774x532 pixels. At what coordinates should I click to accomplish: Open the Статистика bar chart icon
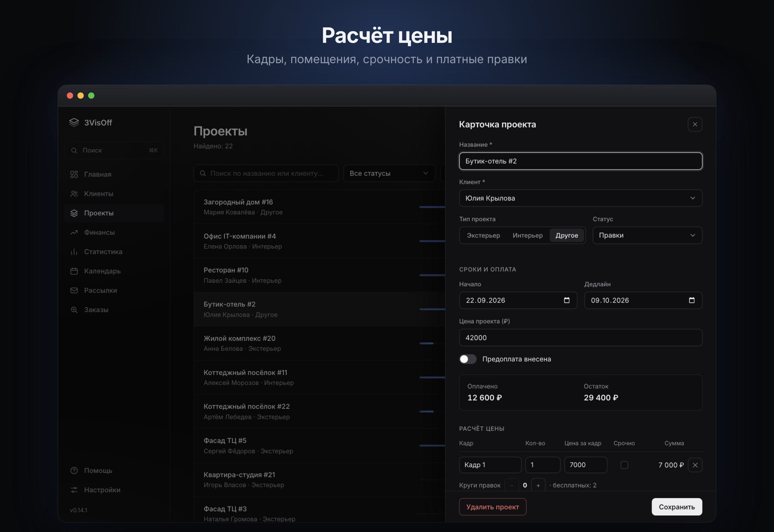74,252
